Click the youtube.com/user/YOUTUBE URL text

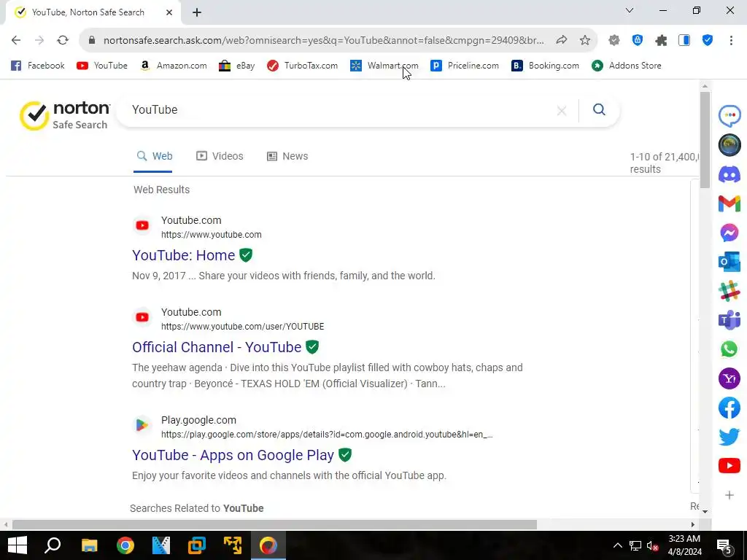click(242, 327)
